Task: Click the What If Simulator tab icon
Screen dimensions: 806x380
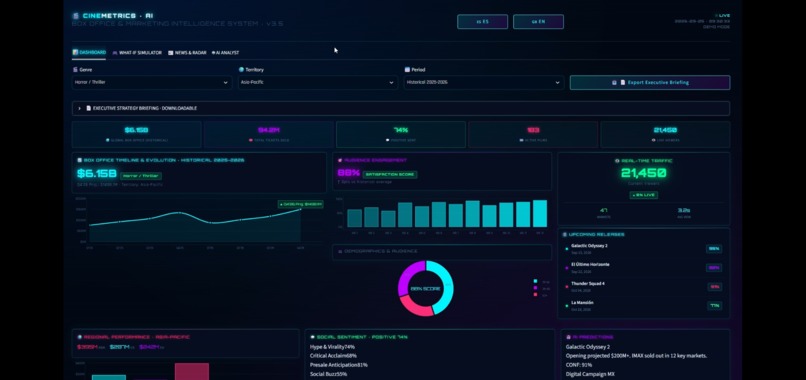Action: 115,52
